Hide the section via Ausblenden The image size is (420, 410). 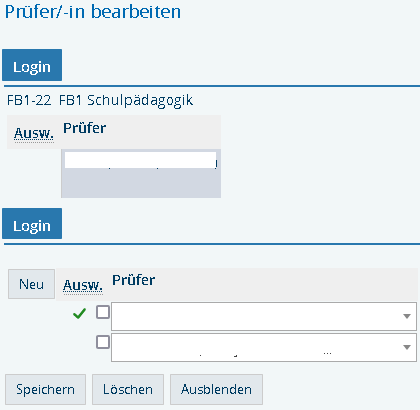tap(216, 389)
